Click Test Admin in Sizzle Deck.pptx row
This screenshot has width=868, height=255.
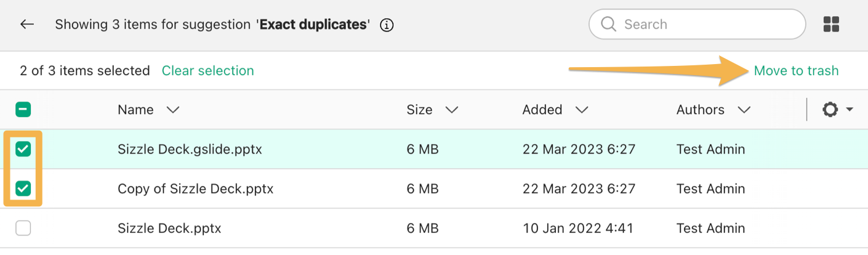pyautogui.click(x=710, y=229)
